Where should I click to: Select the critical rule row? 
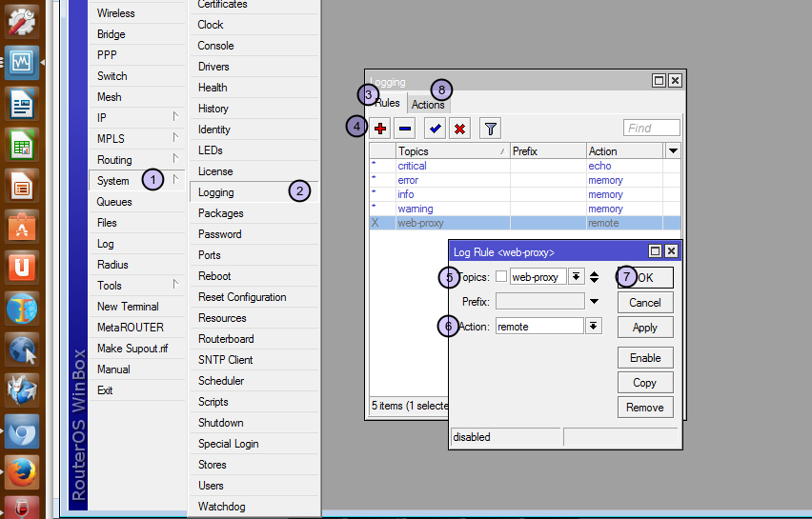[x=413, y=166]
